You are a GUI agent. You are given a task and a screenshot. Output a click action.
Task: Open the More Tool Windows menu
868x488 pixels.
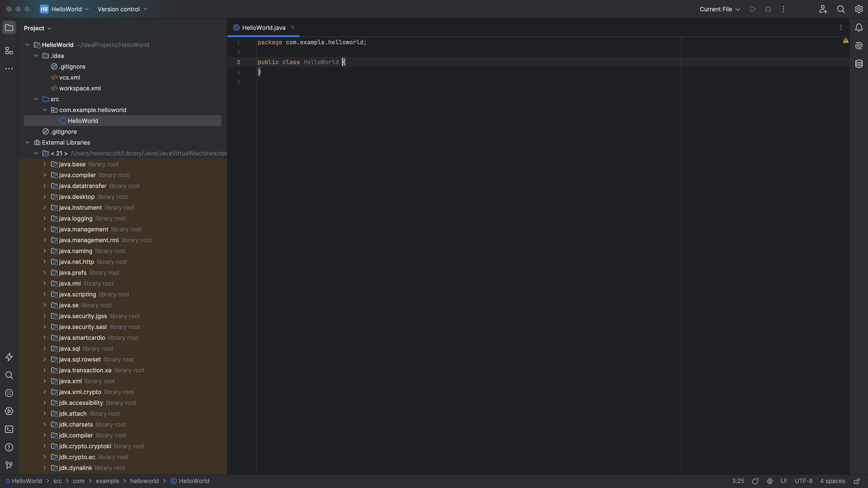point(9,69)
